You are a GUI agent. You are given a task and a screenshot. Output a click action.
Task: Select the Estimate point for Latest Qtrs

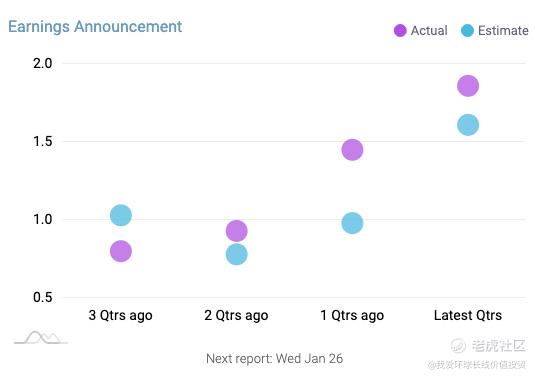(x=468, y=125)
